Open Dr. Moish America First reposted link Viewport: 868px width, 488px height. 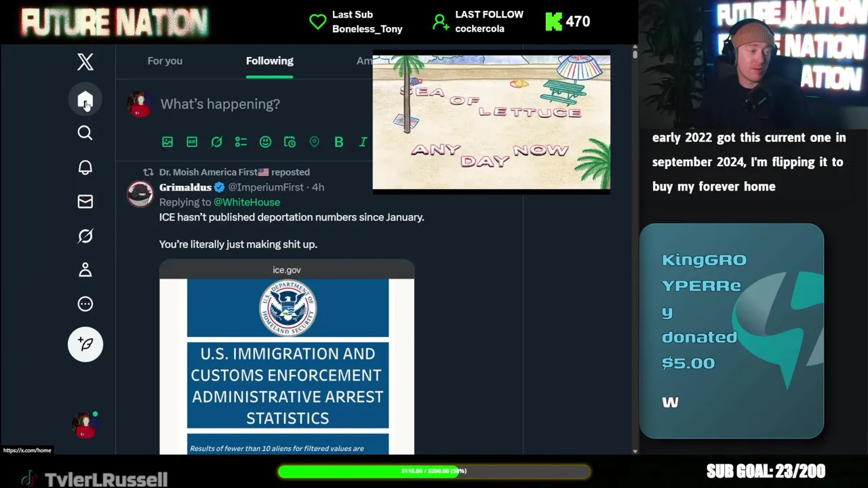click(x=235, y=172)
